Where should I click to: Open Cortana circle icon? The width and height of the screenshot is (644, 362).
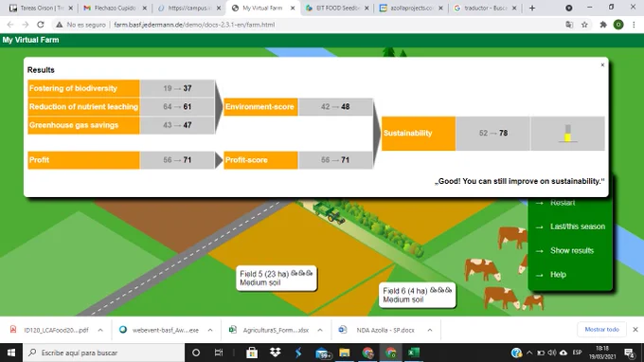[x=196, y=353]
